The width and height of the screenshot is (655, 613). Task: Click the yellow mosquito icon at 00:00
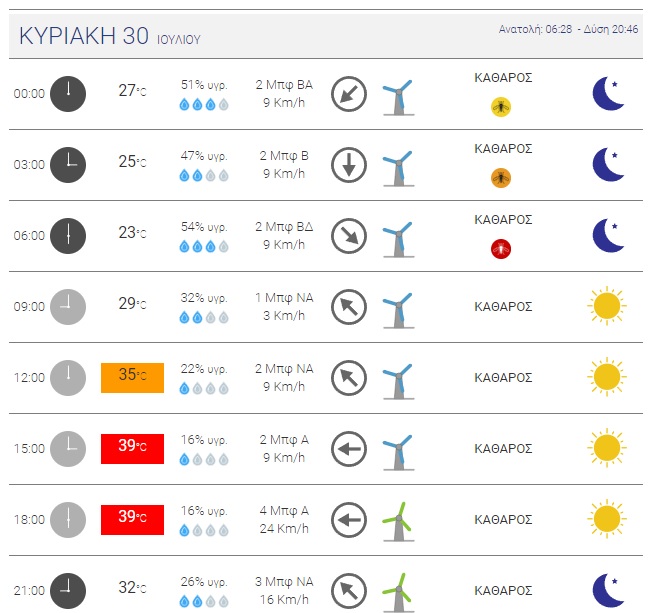[x=500, y=107]
